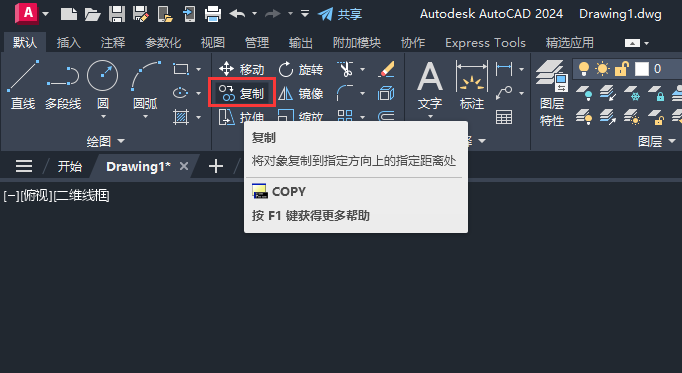Select the 圆弧 arc tool
682x373 pixels.
tap(145, 85)
